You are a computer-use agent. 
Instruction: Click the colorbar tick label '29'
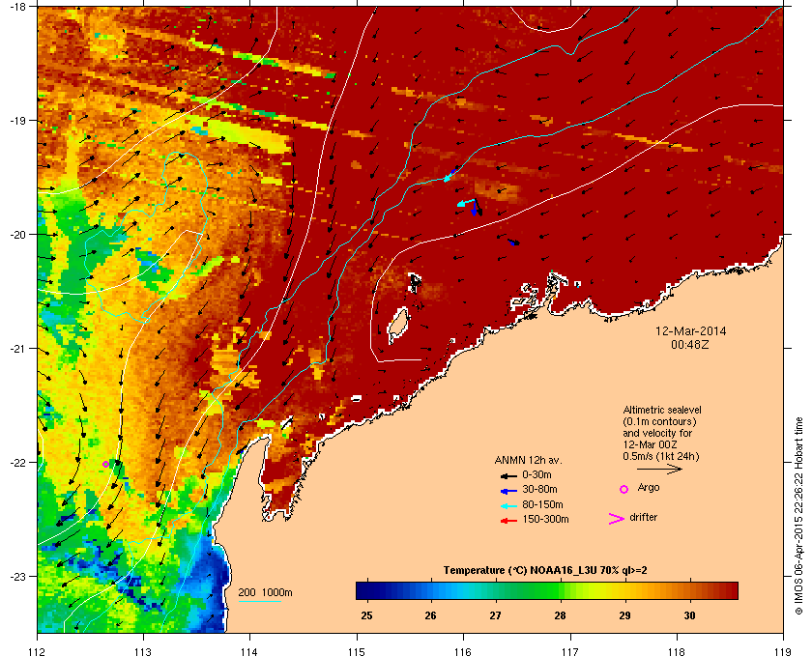pos(625,615)
